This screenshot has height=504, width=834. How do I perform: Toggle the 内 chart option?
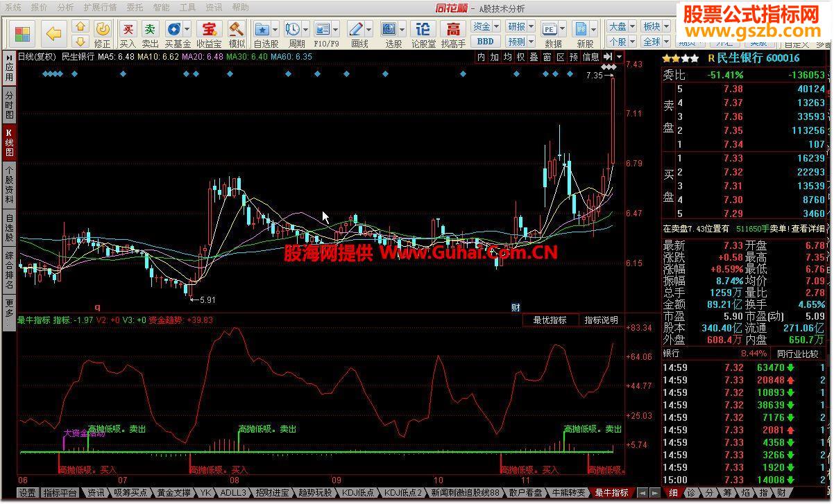click(482, 57)
